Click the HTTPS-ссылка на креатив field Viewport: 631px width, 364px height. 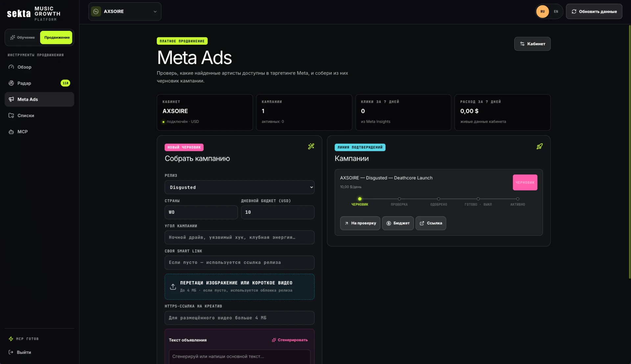click(239, 318)
